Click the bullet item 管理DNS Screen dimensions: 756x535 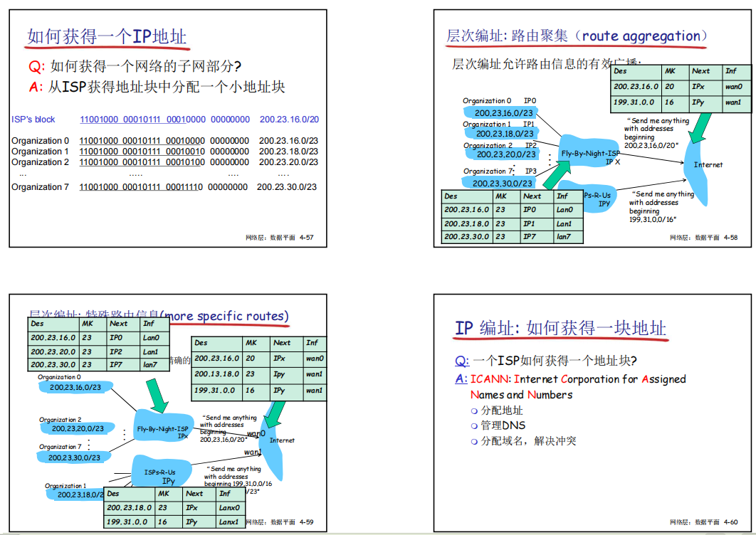click(503, 425)
